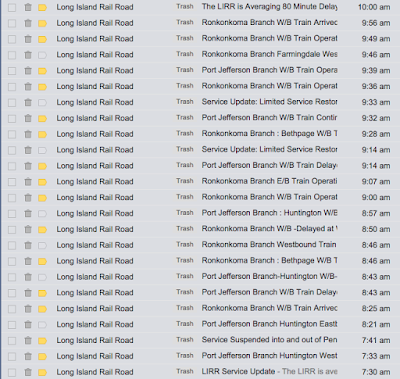Open 'Port Jefferson Branch Huntington West' email
The height and width of the screenshot is (379, 400).
269,356
